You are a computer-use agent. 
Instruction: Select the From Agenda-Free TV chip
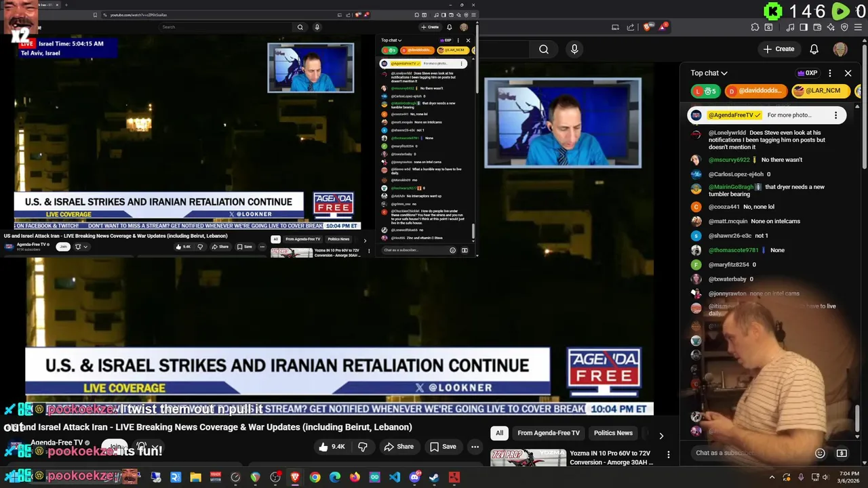click(549, 433)
